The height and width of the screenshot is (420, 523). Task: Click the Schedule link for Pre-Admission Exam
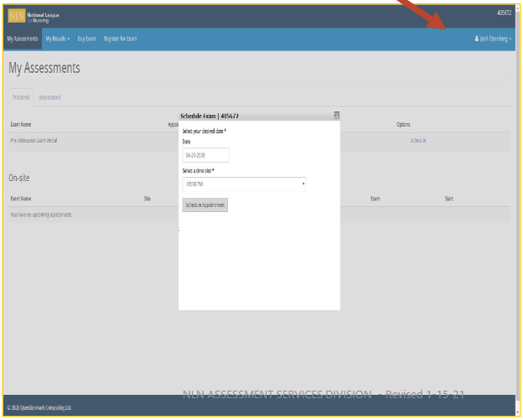[x=418, y=141]
